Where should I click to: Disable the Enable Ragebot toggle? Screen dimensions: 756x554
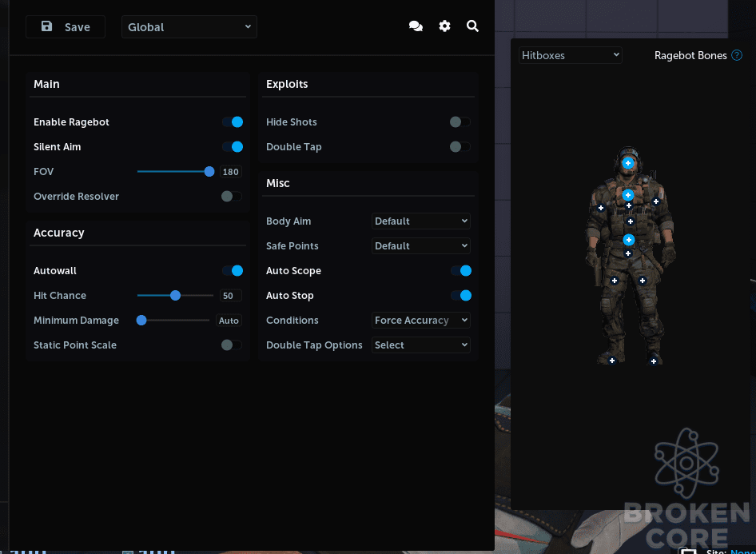[233, 122]
